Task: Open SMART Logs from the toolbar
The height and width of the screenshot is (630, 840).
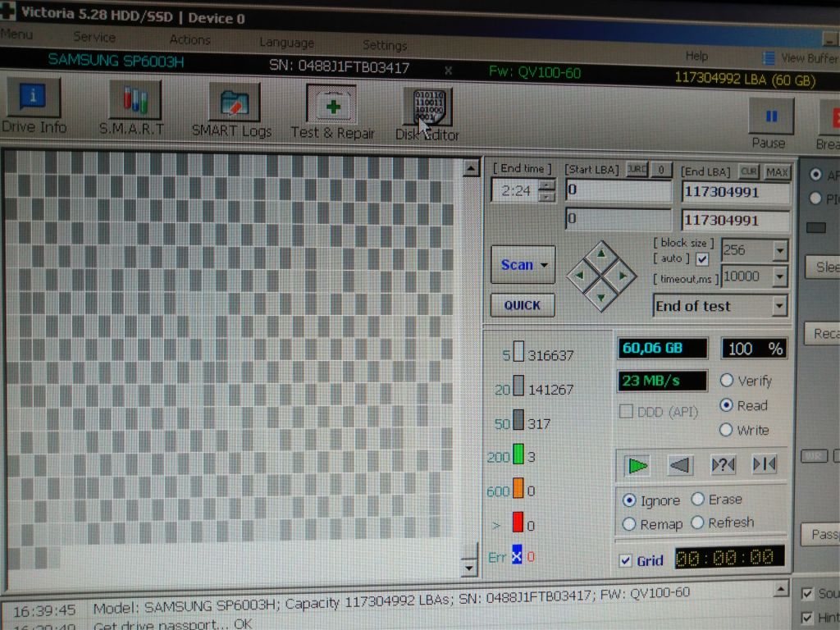Action: coord(232,112)
